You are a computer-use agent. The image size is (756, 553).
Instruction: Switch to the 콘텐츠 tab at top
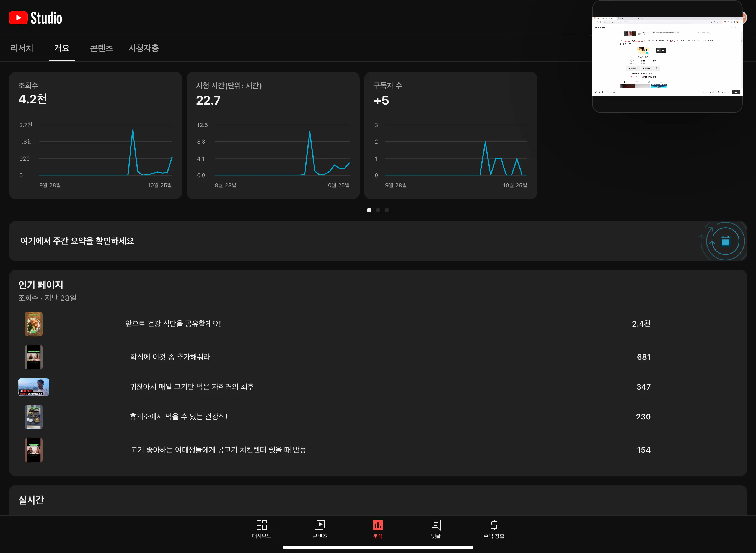[102, 48]
